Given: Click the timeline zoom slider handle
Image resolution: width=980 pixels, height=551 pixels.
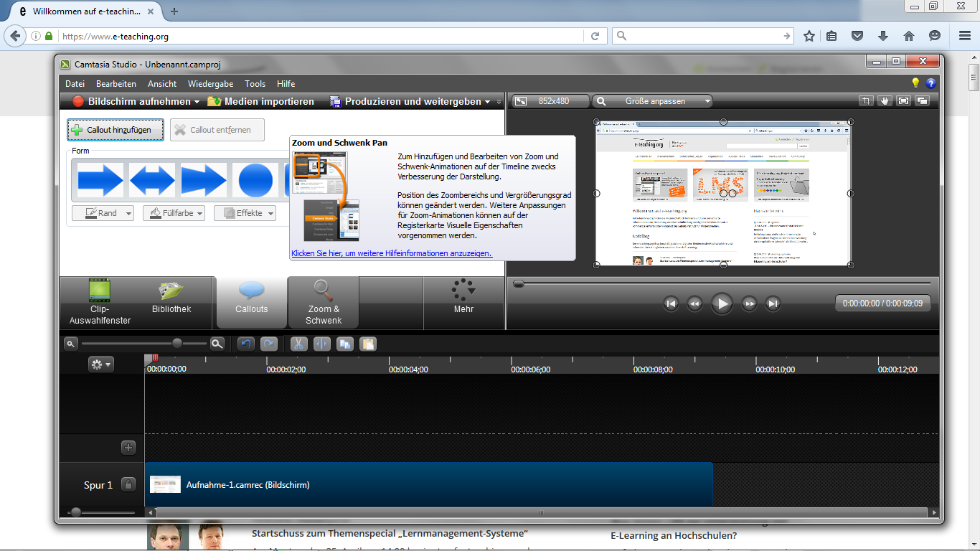Looking at the screenshot, I should (177, 344).
